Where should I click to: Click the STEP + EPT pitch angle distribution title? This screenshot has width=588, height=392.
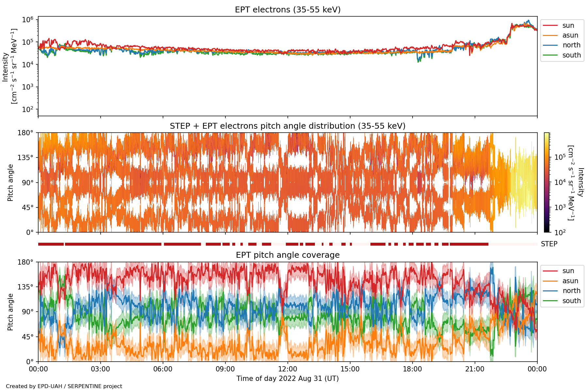click(x=287, y=126)
